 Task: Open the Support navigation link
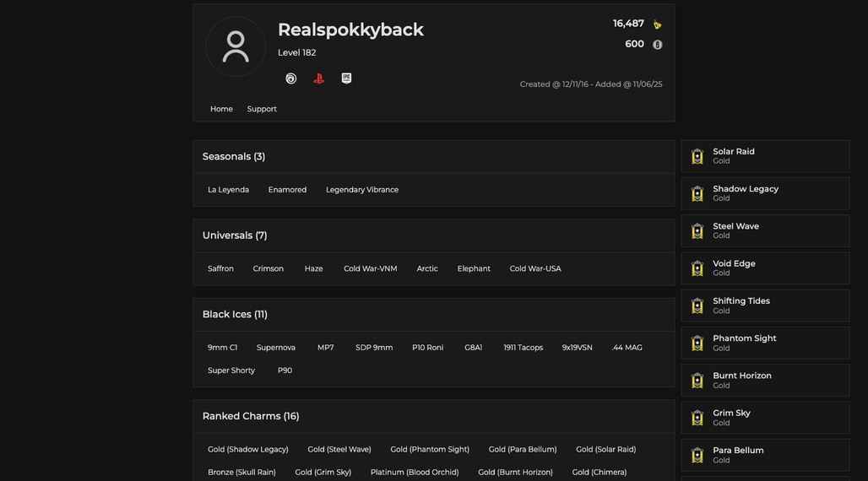coord(262,109)
